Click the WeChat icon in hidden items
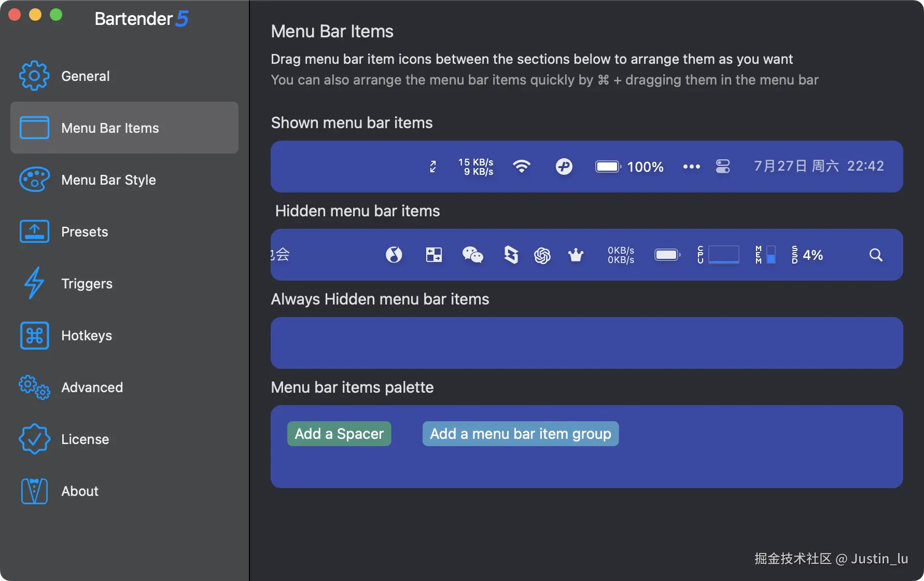This screenshot has width=924, height=581. point(472,255)
